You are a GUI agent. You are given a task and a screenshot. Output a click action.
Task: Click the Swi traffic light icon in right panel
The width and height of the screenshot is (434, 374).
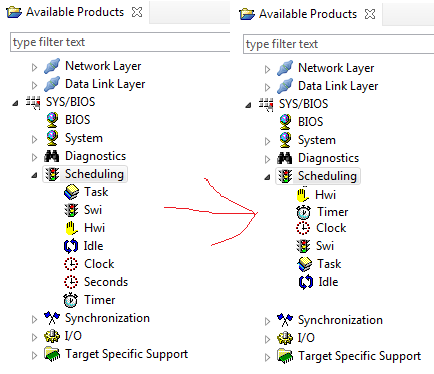(303, 246)
